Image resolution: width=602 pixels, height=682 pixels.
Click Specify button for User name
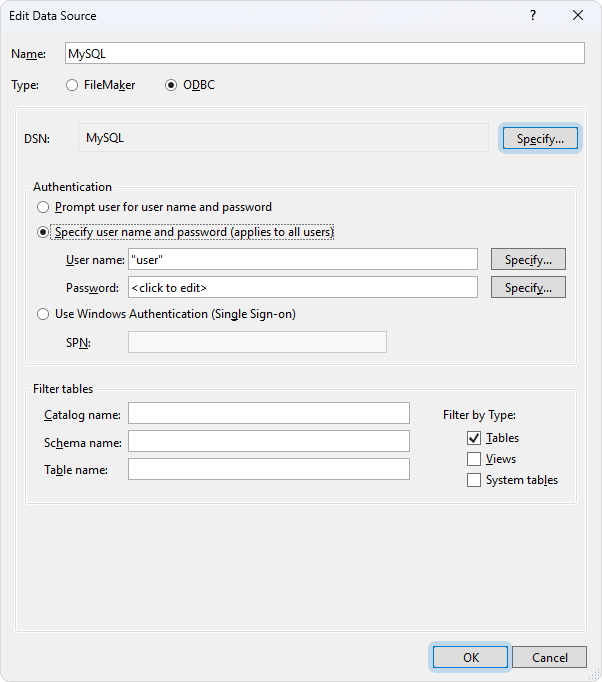(528, 260)
